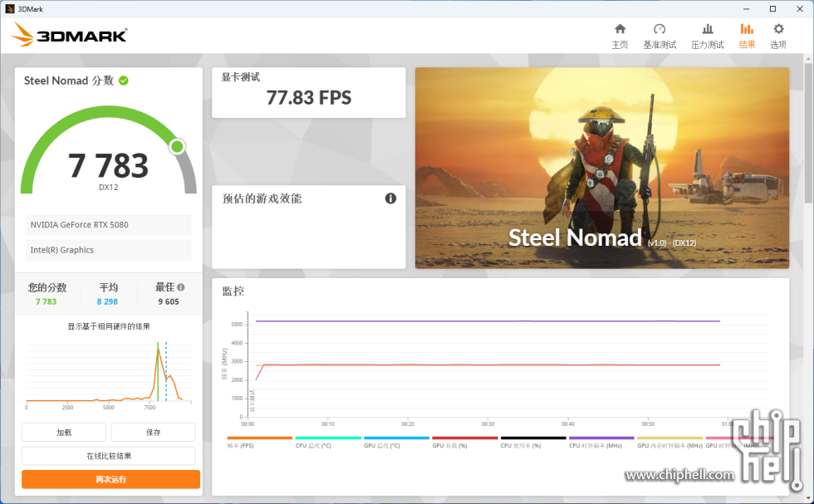Open the 主页 home tab
Screen dimensions: 814x504
point(620,36)
